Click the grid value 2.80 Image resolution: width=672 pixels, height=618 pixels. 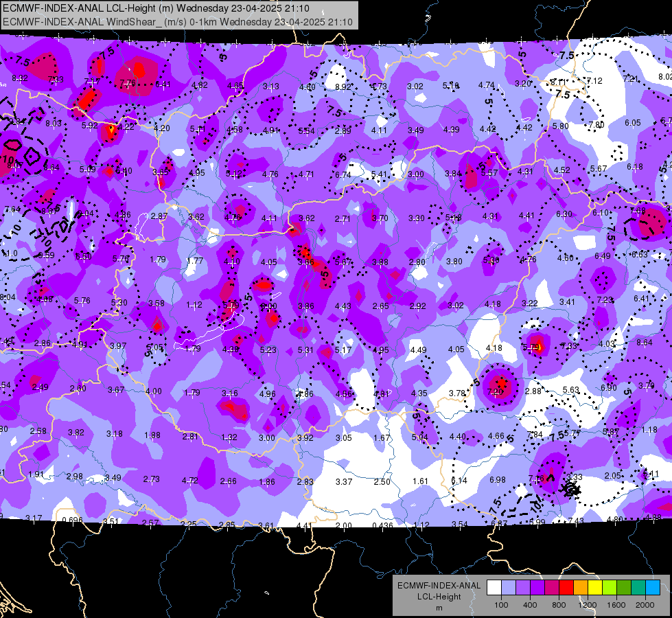[417, 262]
